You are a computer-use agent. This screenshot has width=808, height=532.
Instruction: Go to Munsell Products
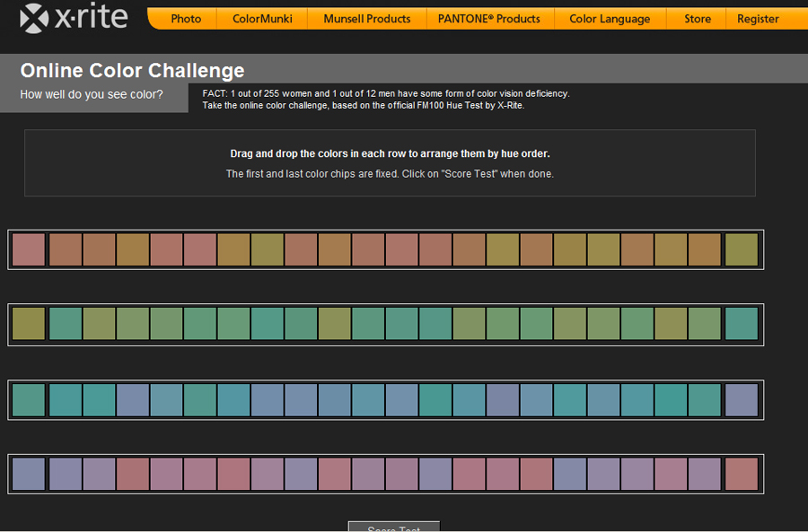(x=366, y=19)
